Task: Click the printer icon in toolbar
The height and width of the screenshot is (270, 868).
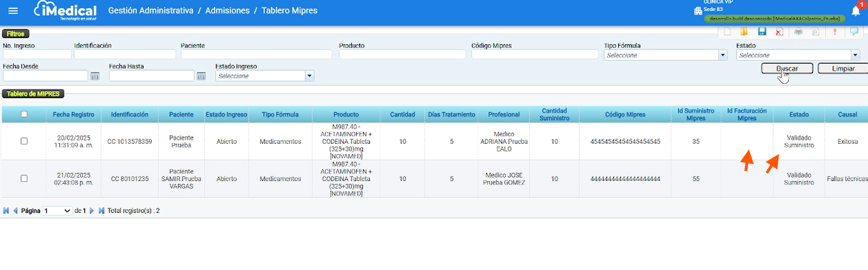Action: (799, 32)
